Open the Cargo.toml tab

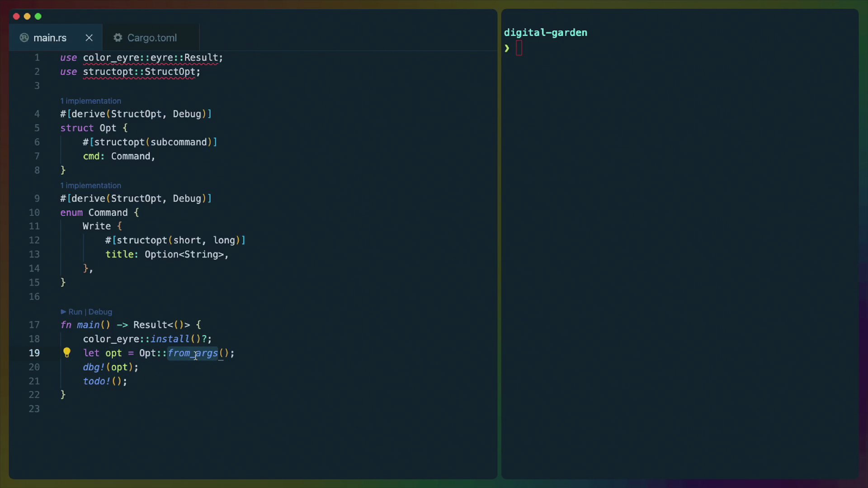point(152,38)
